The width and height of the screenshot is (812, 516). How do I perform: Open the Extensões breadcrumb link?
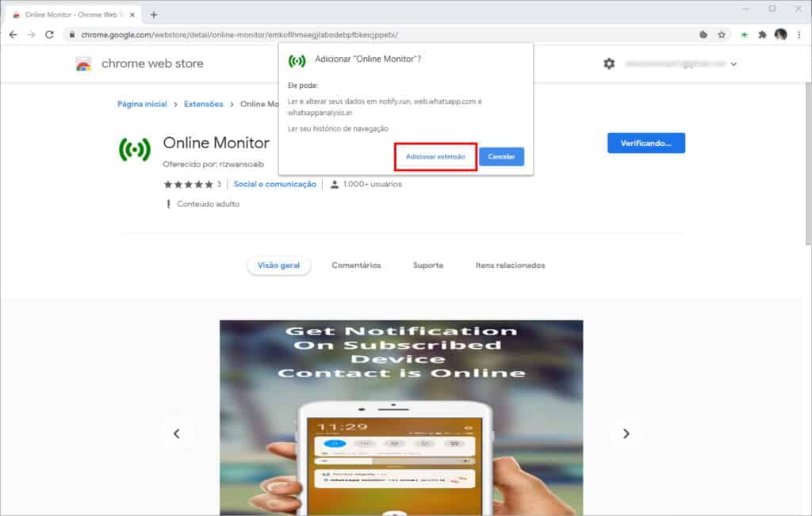pos(204,104)
